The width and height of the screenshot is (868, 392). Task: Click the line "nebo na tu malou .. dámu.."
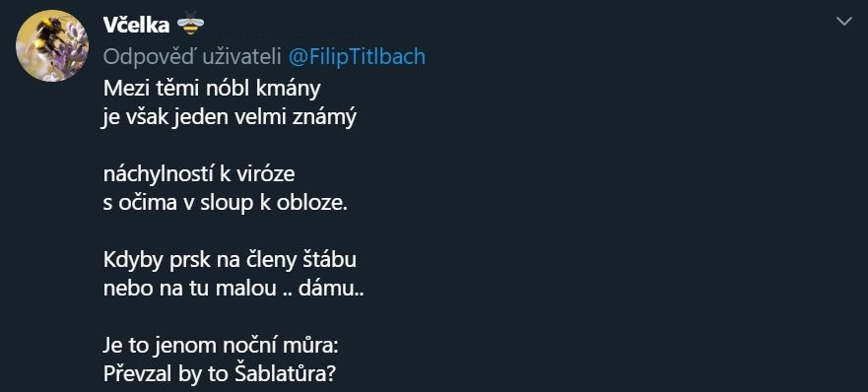(234, 290)
